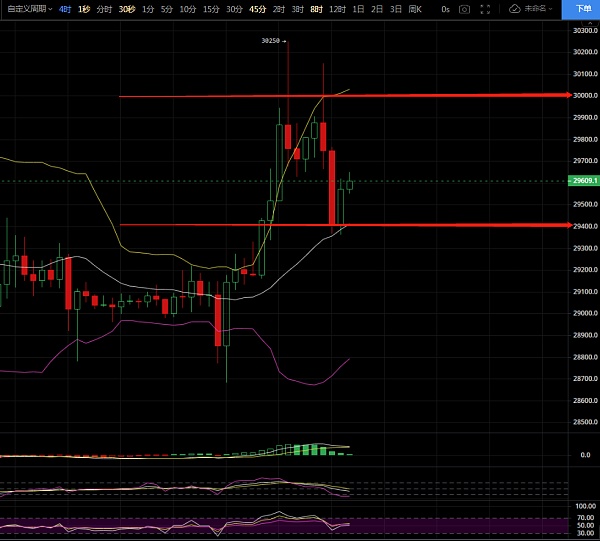Click the 30.00 RSI level label

pyautogui.click(x=586, y=533)
